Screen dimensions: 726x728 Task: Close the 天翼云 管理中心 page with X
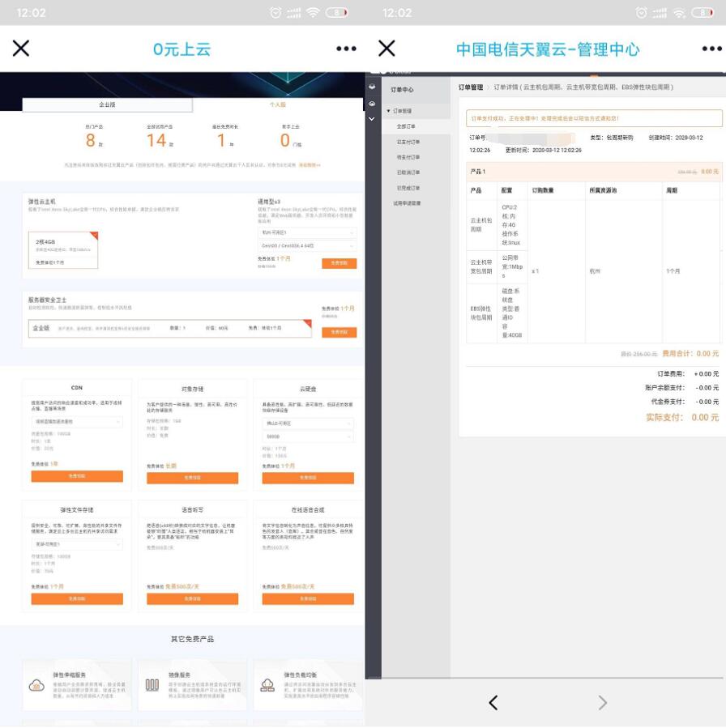click(386, 49)
